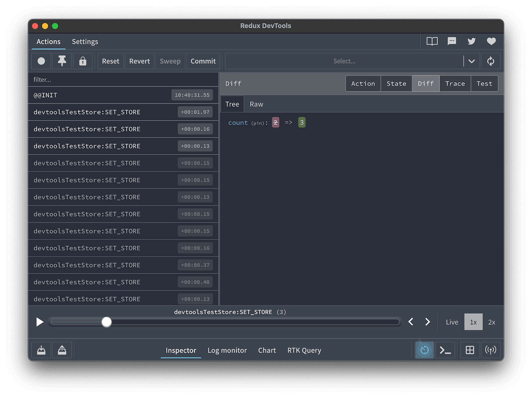Click the playback slider handle

click(x=106, y=322)
